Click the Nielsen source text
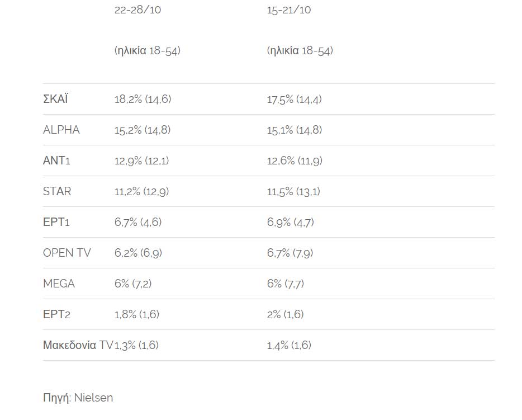 coord(93,398)
